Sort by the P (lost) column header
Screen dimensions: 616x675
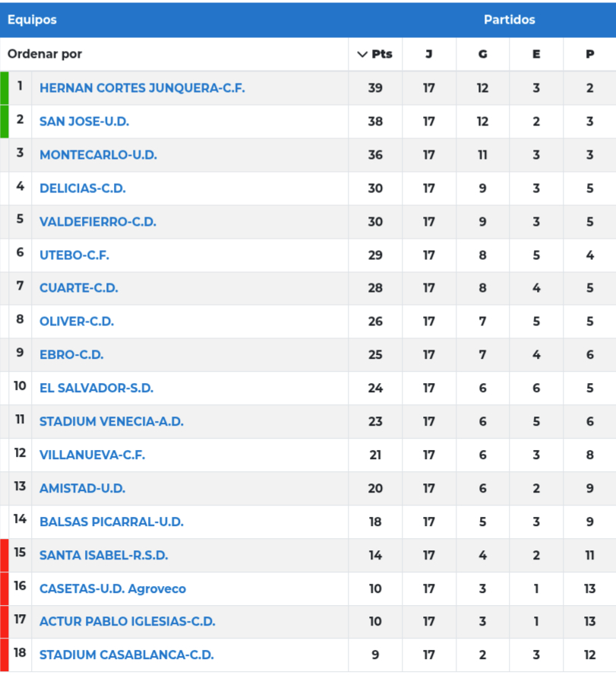click(589, 54)
